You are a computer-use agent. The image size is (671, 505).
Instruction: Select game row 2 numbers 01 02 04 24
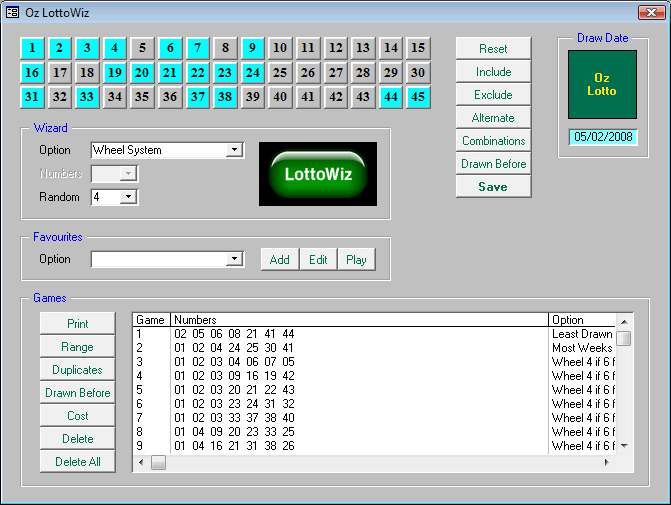tap(234, 348)
